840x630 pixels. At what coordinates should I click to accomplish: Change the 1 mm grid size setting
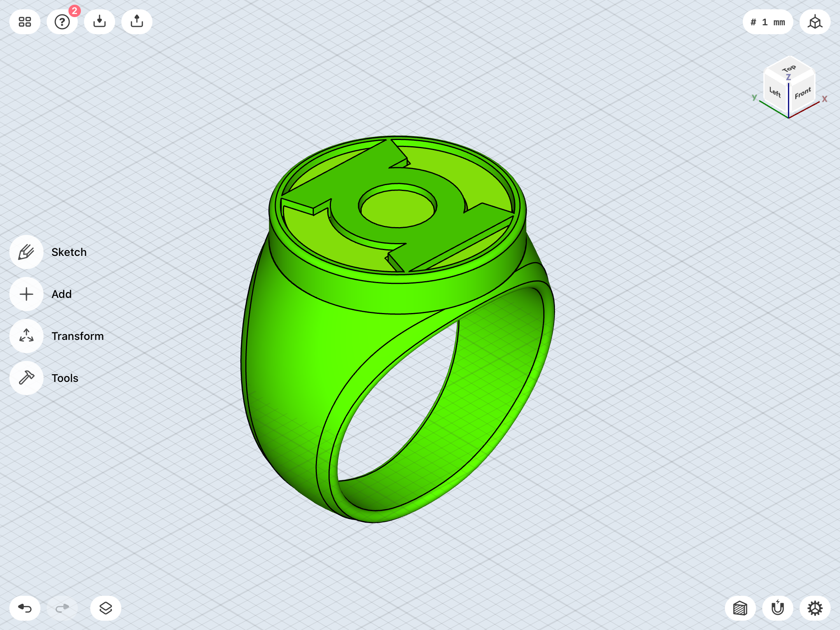tap(768, 22)
